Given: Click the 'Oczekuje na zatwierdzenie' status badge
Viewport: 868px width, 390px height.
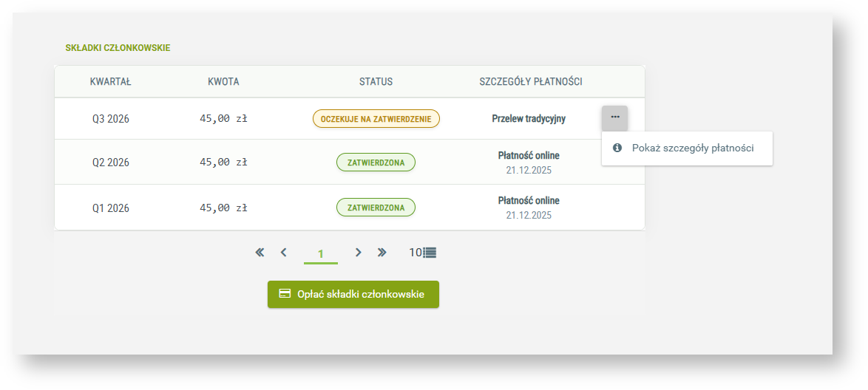Looking at the screenshot, I should point(376,119).
